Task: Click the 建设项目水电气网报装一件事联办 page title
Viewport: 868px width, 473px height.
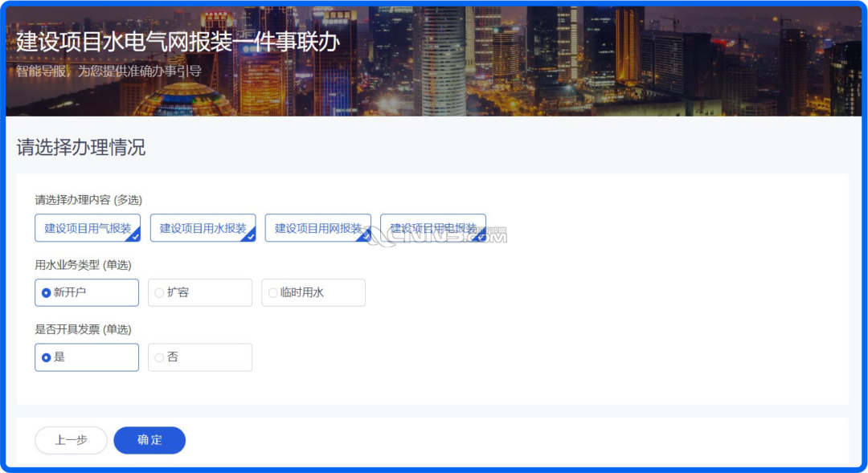Action: 178,43
